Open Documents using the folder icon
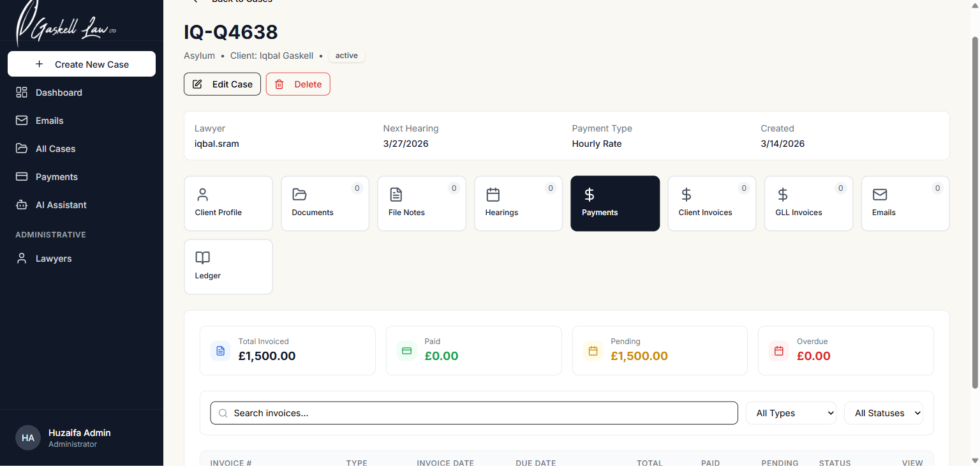The width and height of the screenshot is (980, 466). point(299,195)
